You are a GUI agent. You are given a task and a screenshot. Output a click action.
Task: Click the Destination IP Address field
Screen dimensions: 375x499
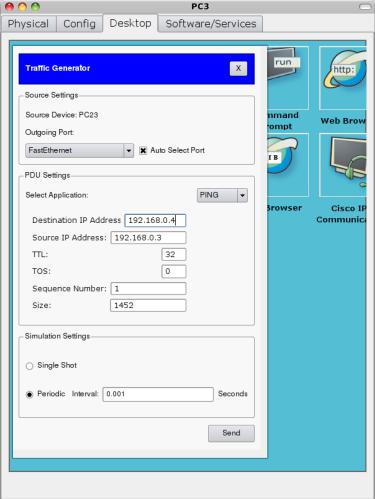pos(155,220)
